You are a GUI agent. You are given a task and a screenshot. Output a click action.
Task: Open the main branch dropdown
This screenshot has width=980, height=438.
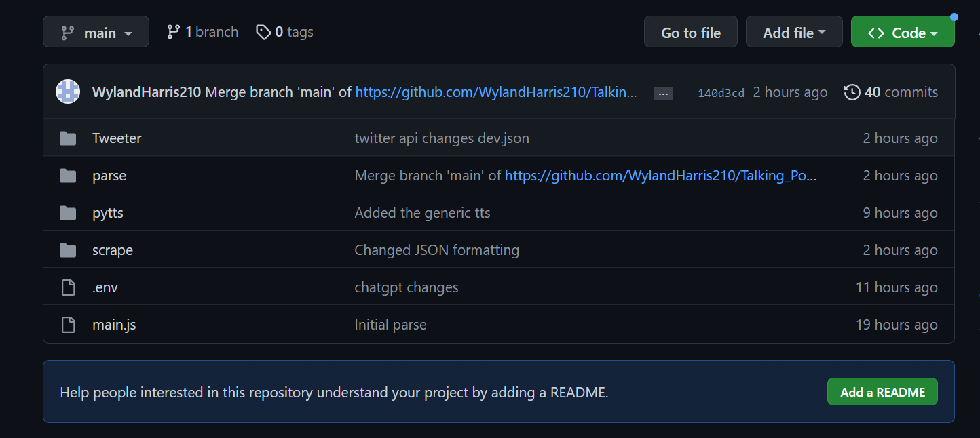96,32
